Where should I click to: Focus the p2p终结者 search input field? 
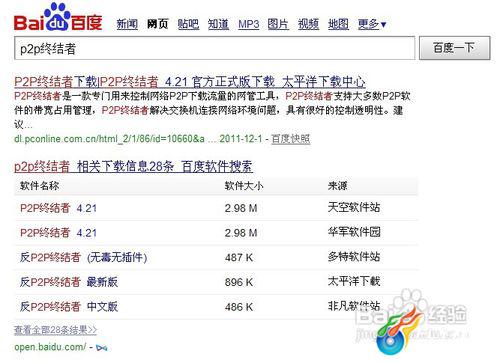coord(215,48)
